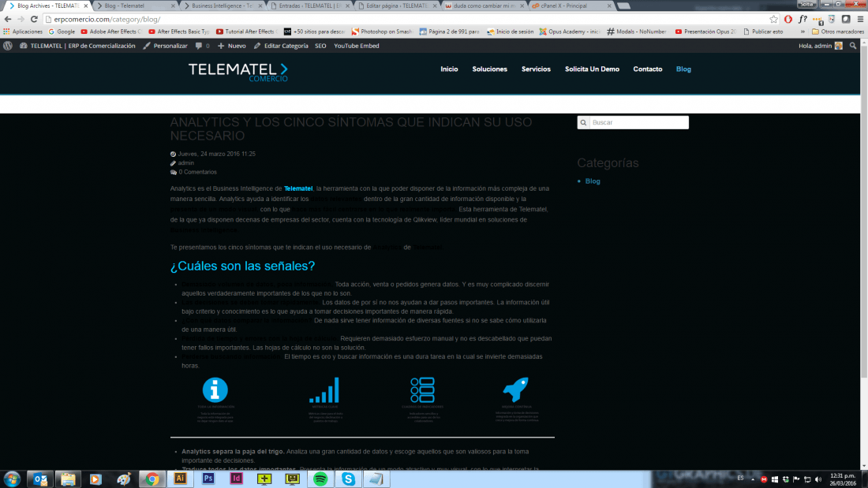Open the 'Opus Academy' bookmark
The width and height of the screenshot is (868, 488).
[570, 32]
